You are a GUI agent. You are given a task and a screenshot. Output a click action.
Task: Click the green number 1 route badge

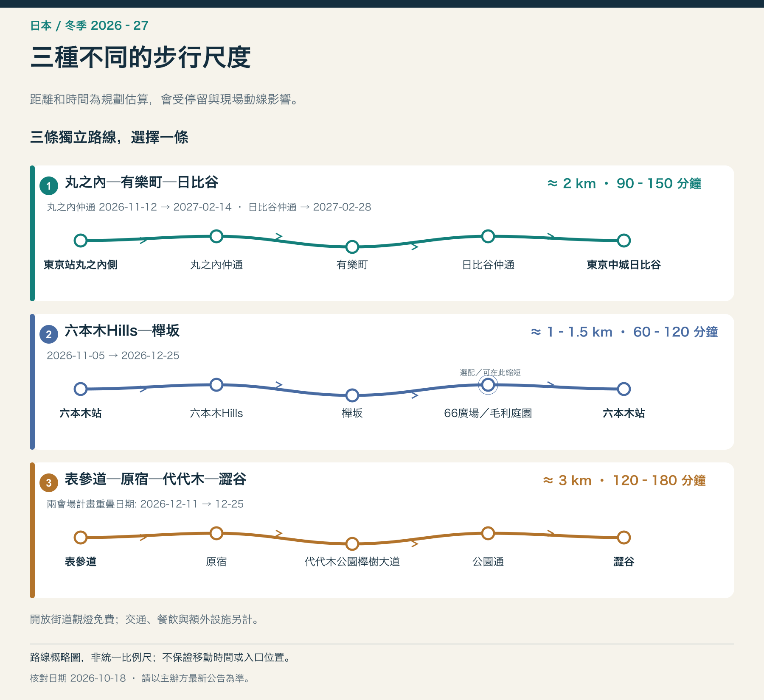(49, 186)
